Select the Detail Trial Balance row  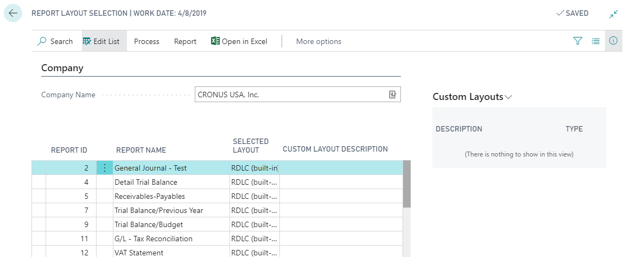coord(145,182)
